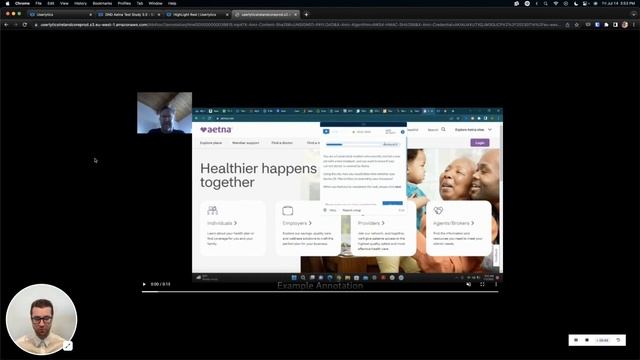Open the Chrome profile avatar
Viewport: 640px width, 360px height.
pyautogui.click(x=624, y=25)
